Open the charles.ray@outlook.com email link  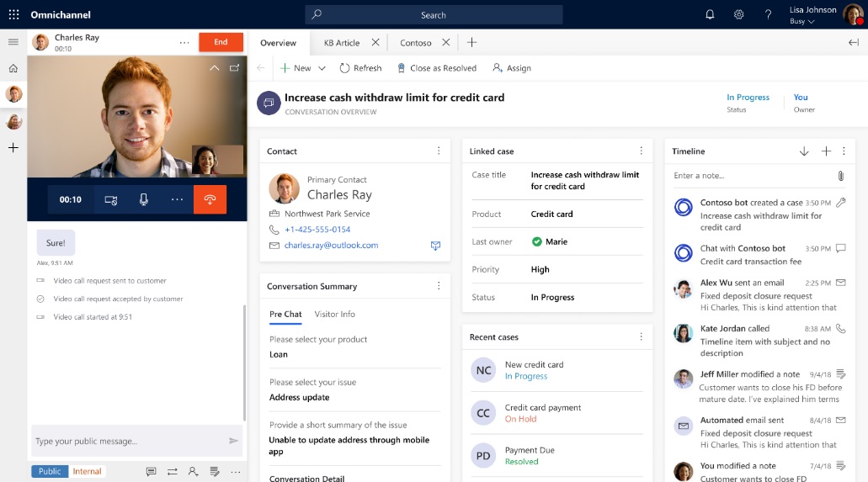point(331,246)
